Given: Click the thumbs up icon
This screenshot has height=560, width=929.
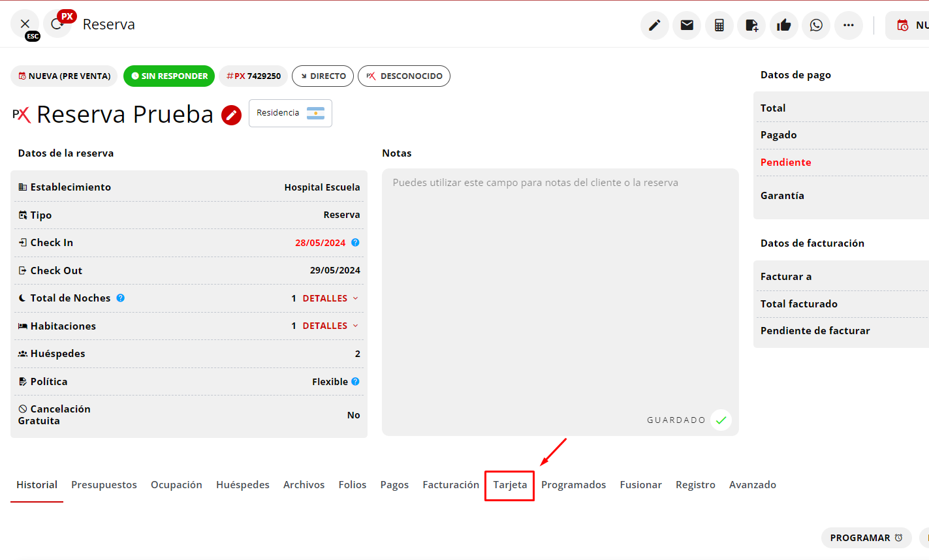Looking at the screenshot, I should point(783,25).
